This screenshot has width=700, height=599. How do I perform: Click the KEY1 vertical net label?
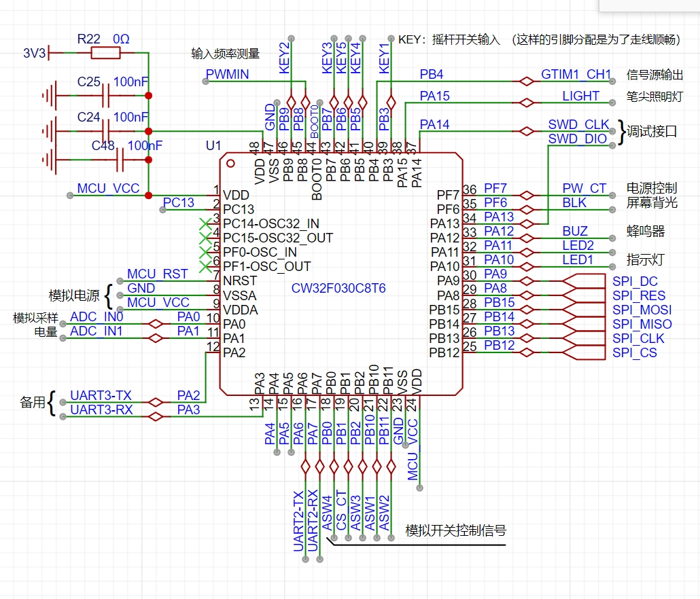click(x=384, y=58)
